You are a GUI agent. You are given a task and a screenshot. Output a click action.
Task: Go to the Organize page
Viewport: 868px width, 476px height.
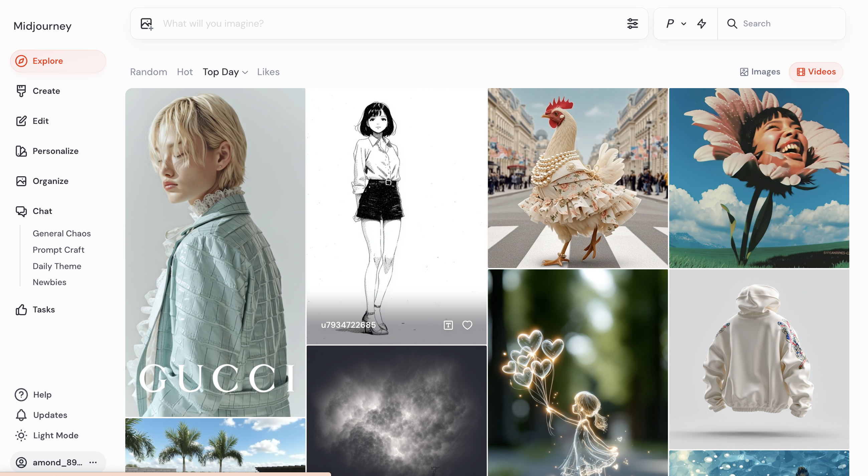(50, 181)
